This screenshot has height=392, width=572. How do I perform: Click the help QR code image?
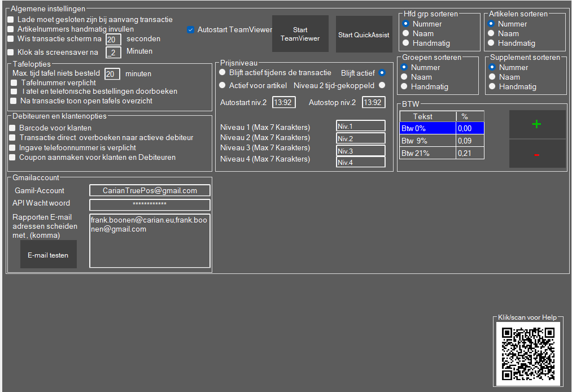(x=528, y=354)
